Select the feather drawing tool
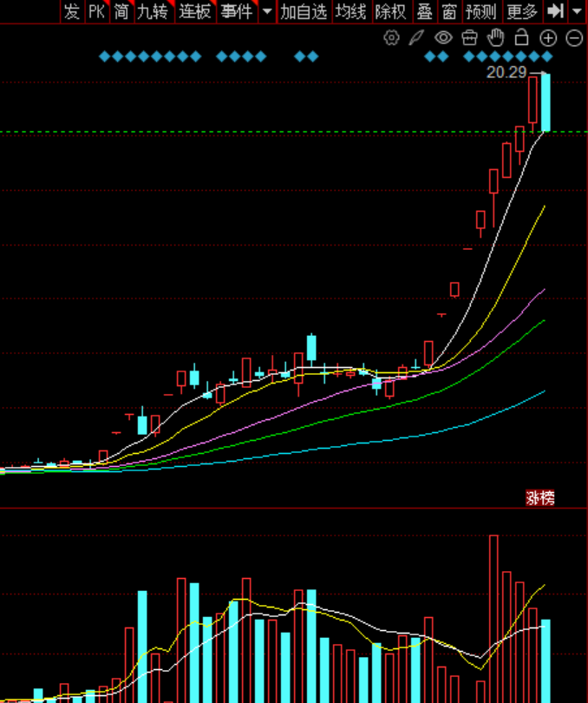 (417, 37)
